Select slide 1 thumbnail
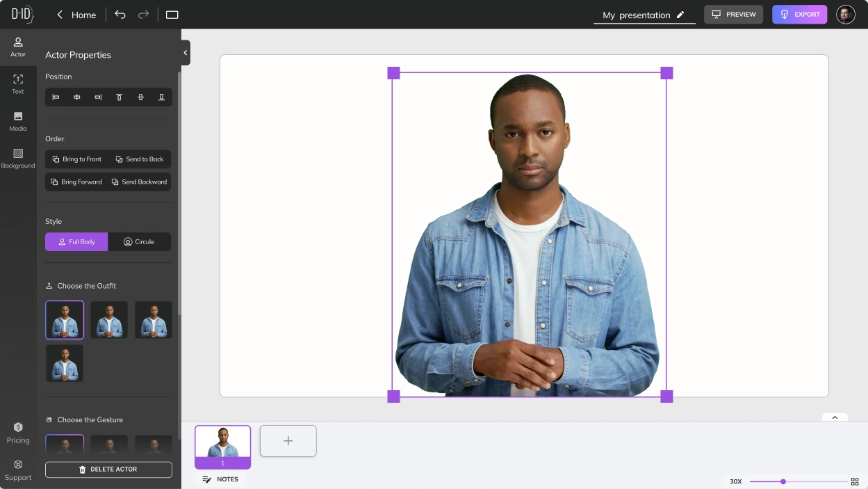The height and width of the screenshot is (489, 868). 222,447
